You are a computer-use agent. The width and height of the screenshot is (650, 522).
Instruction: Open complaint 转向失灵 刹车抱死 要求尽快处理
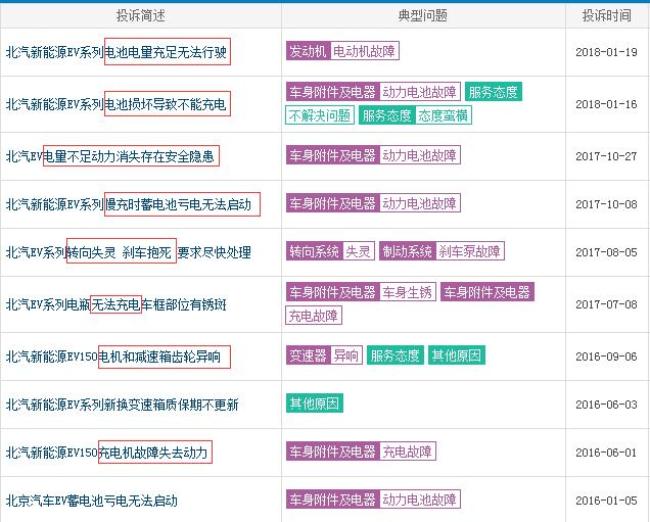[x=129, y=252]
